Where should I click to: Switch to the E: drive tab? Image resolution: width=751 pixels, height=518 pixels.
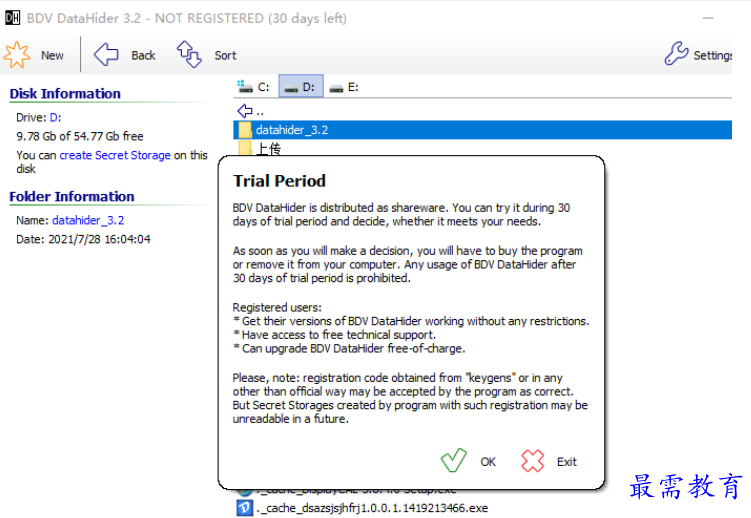[345, 87]
